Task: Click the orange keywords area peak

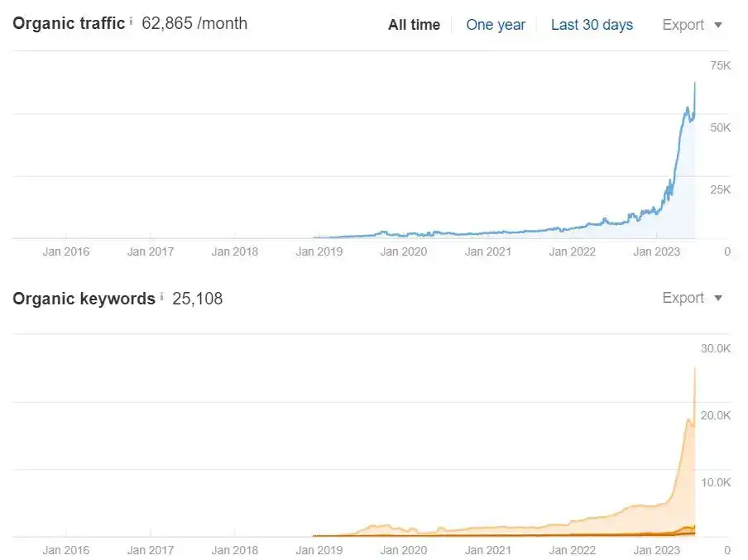Action: pyautogui.click(x=694, y=369)
